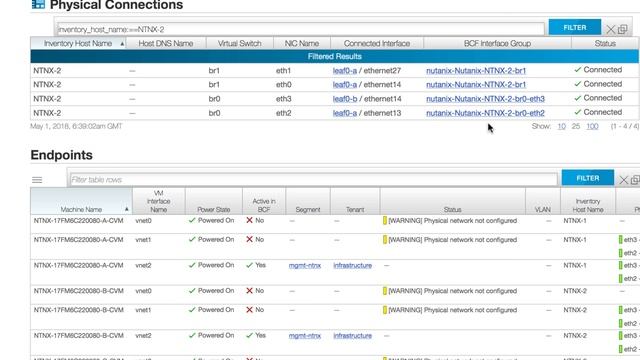Image resolution: width=640 pixels, height=360 pixels.
Task: Sort by Inventory Host Name column
Action: point(78,43)
